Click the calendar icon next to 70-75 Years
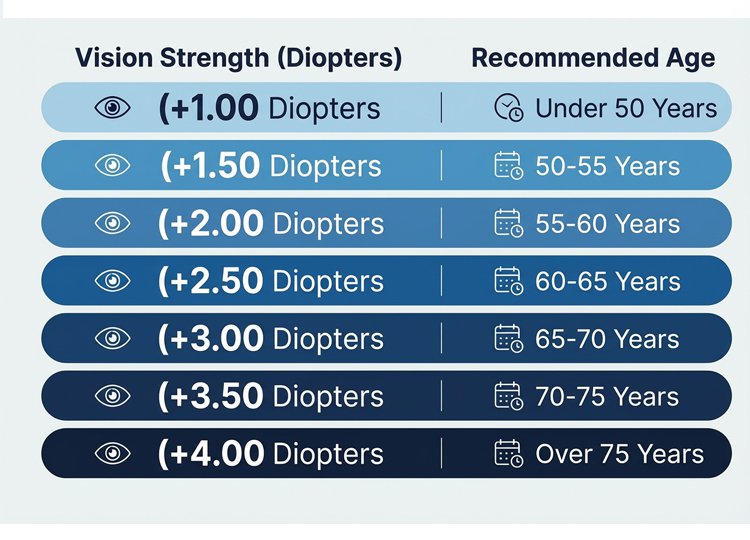 point(509,396)
